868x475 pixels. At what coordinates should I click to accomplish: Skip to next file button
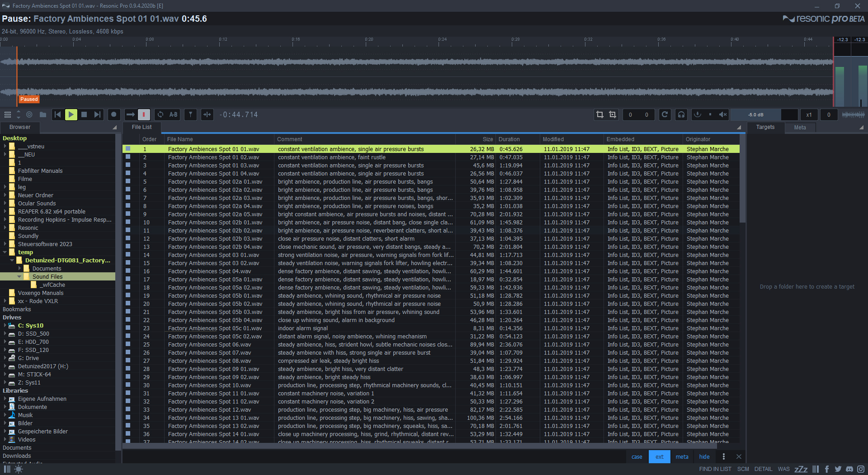97,115
